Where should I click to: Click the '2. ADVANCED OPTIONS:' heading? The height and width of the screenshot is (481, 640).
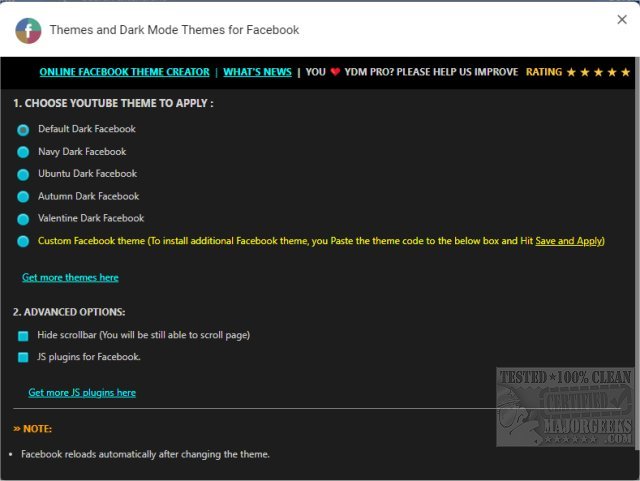[x=69, y=312]
